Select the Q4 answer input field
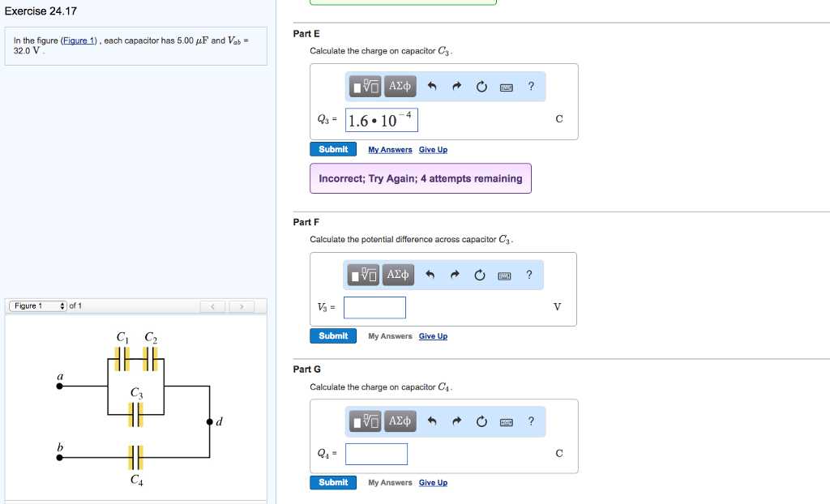 pos(376,454)
